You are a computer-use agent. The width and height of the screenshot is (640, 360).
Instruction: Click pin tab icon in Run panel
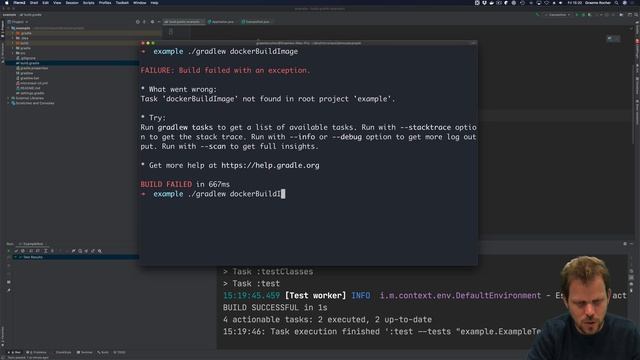coord(9,290)
